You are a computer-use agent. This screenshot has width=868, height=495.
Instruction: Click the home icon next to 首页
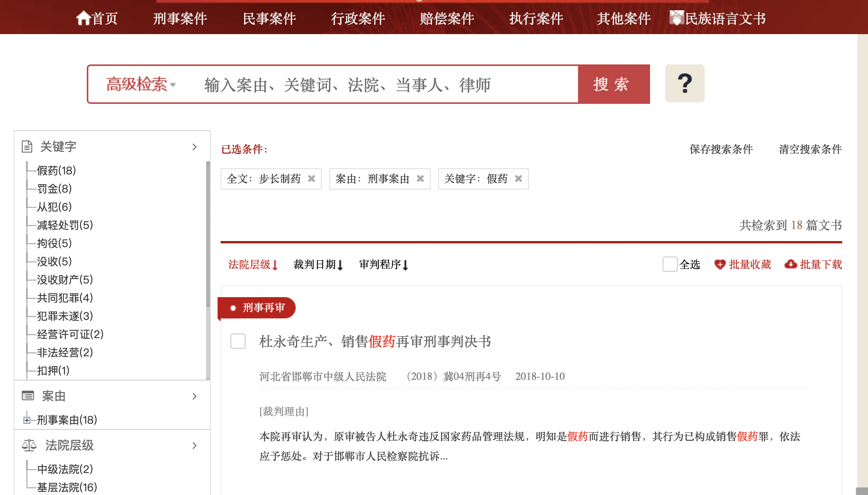83,18
